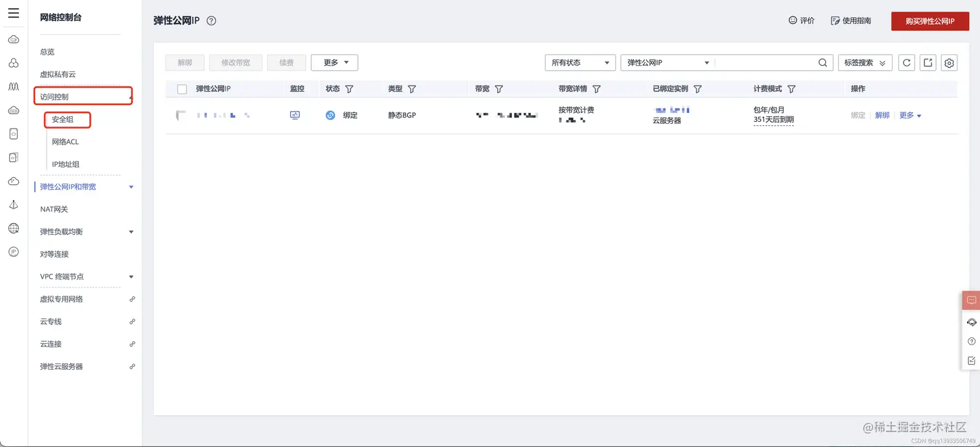The image size is (980, 447).
Task: Expand the 更多 menu in the toolbar
Action: [334, 62]
